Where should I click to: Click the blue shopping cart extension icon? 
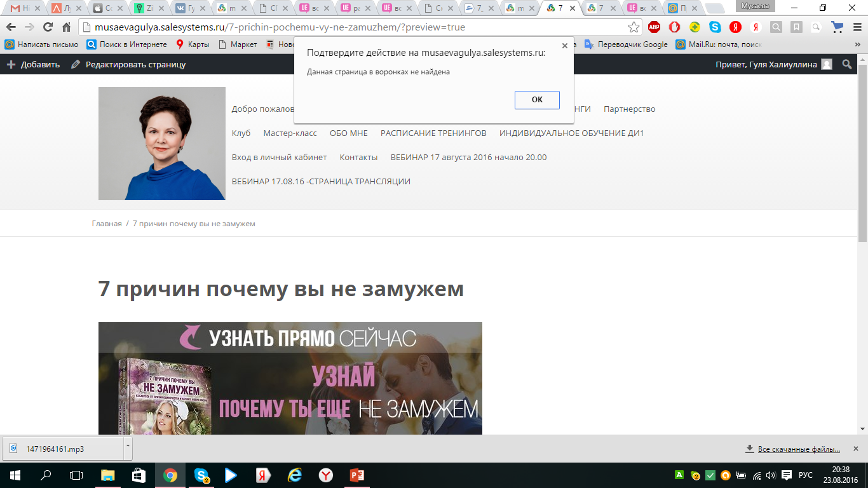[837, 27]
